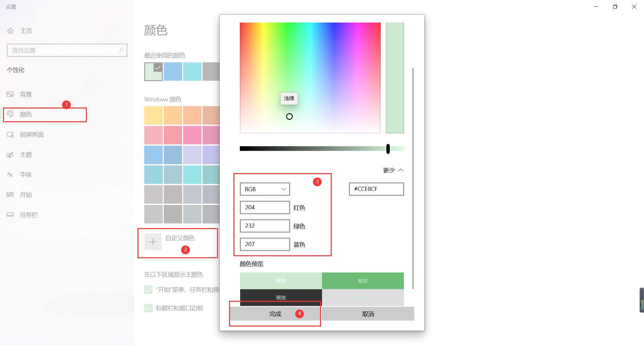Select the yellow Windows color swatch
This screenshot has height=345, width=644.
[153, 116]
